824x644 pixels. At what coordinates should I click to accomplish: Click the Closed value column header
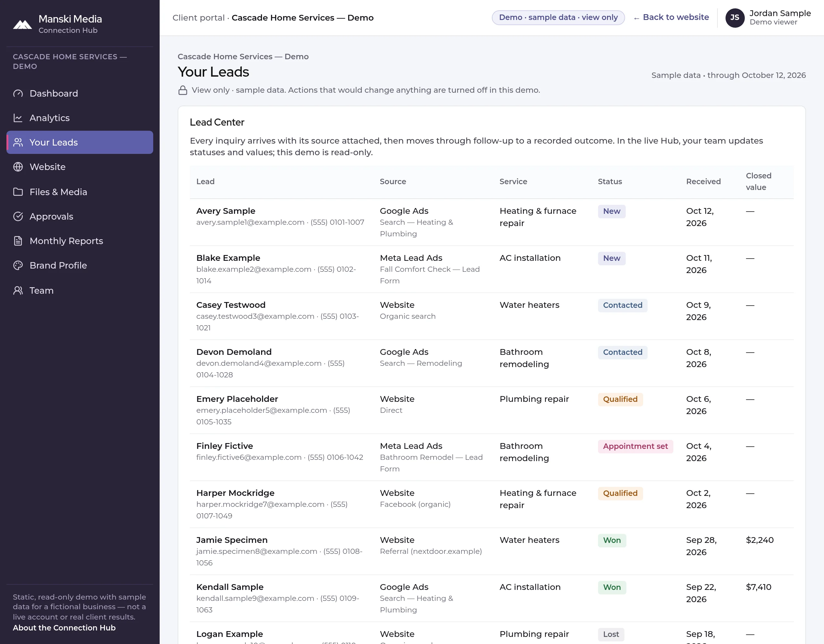[x=758, y=182]
